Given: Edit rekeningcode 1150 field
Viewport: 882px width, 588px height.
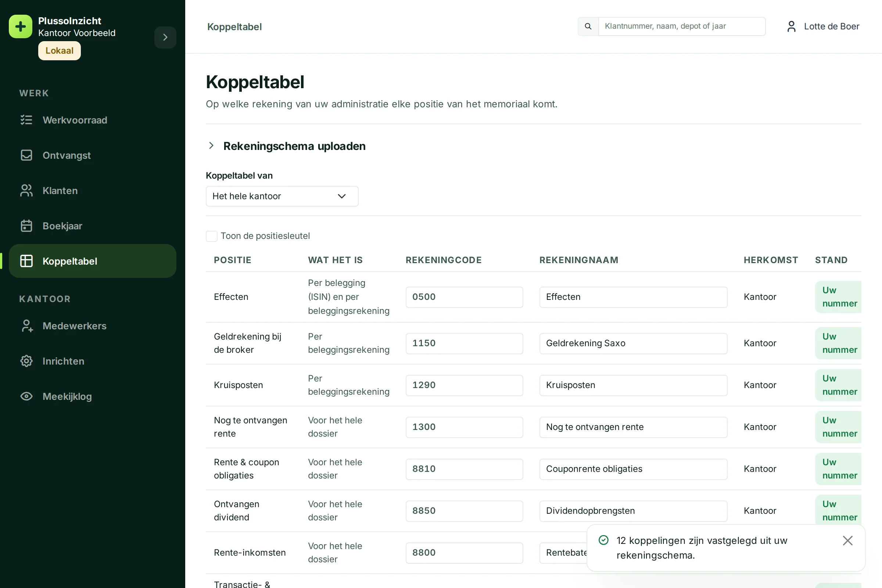Looking at the screenshot, I should coord(464,343).
